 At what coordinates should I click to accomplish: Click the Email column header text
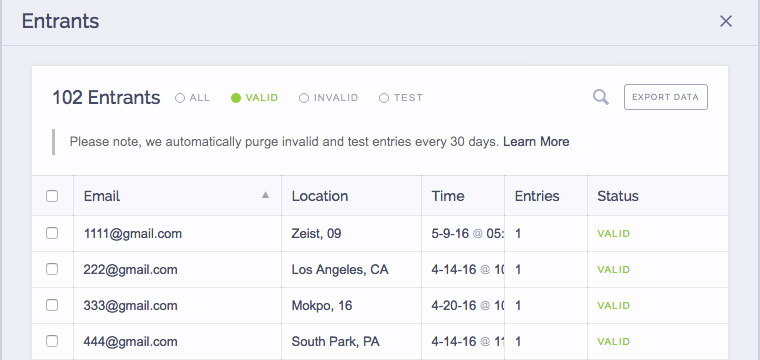pyautogui.click(x=102, y=196)
